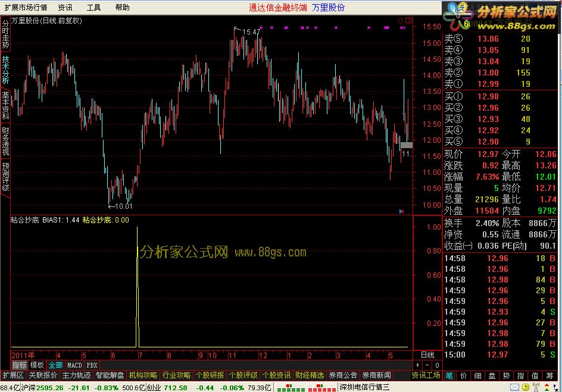Select the 全部 indicator tab
Screen dimensions: 562x392
(55, 365)
